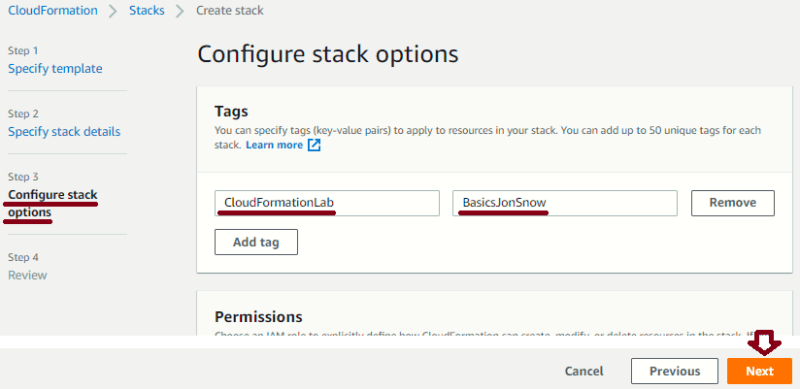Screen dimensions: 800x389
Task: Open the Learn more link about tags
Action: [x=274, y=145]
